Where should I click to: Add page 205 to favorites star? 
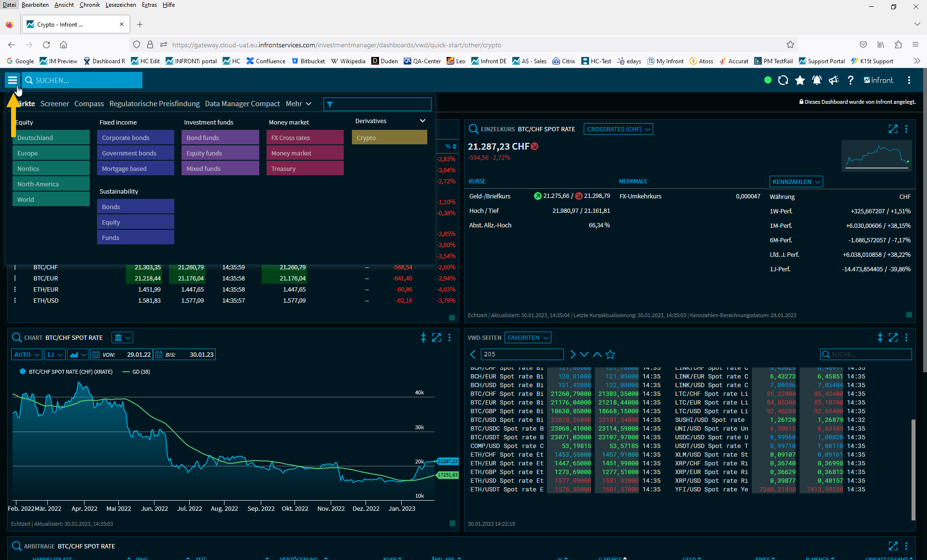tap(610, 354)
